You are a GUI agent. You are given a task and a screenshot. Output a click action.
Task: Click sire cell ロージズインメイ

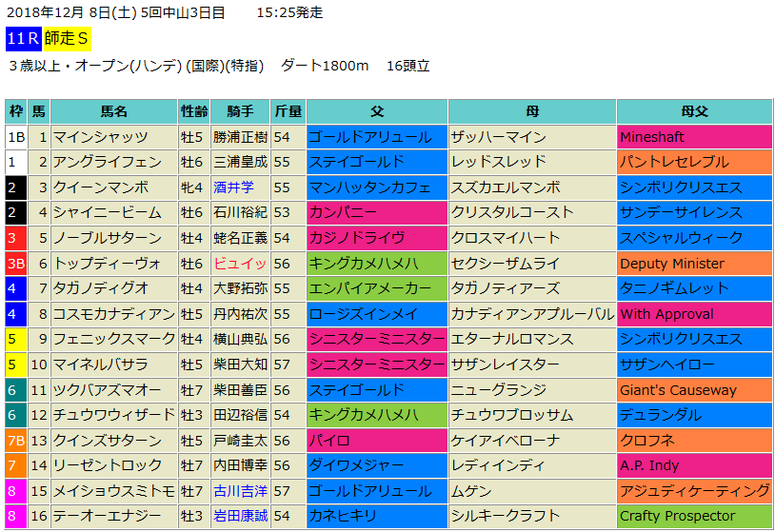(377, 314)
